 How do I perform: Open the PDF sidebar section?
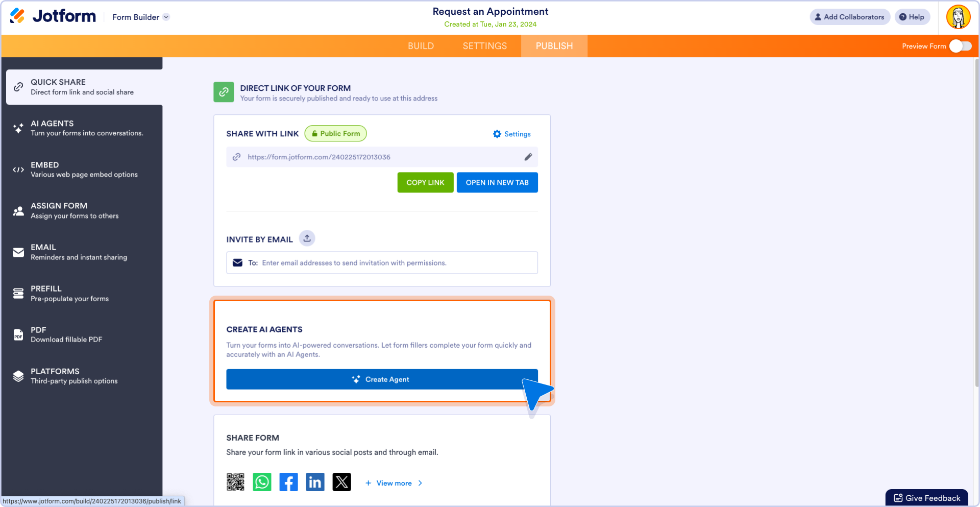pos(82,335)
